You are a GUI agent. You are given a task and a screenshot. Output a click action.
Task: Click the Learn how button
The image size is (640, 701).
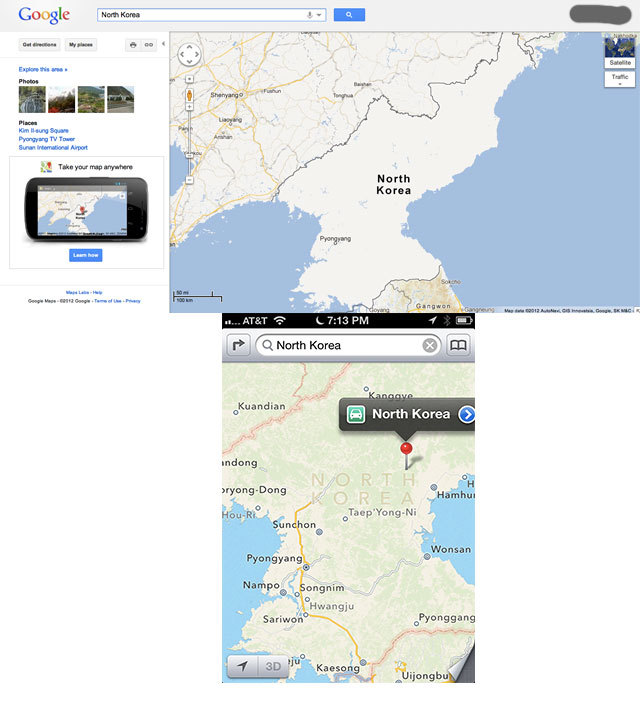click(x=85, y=255)
